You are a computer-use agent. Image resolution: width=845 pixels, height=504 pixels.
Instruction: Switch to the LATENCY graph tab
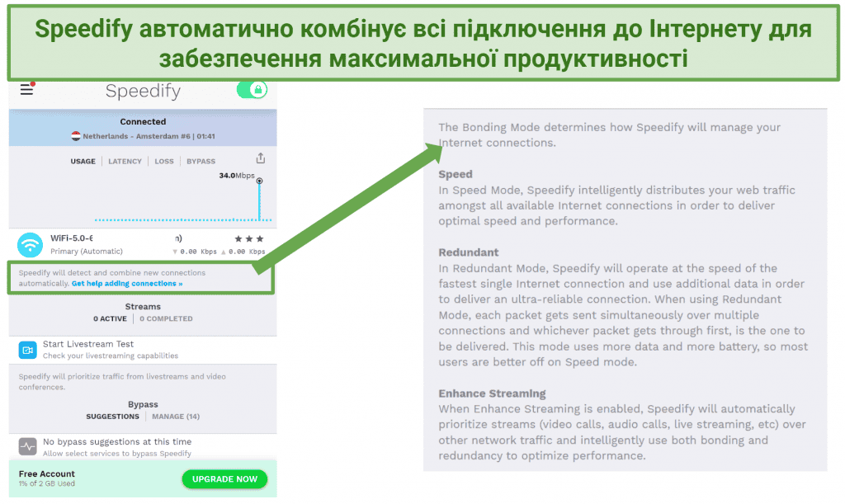pos(125,161)
